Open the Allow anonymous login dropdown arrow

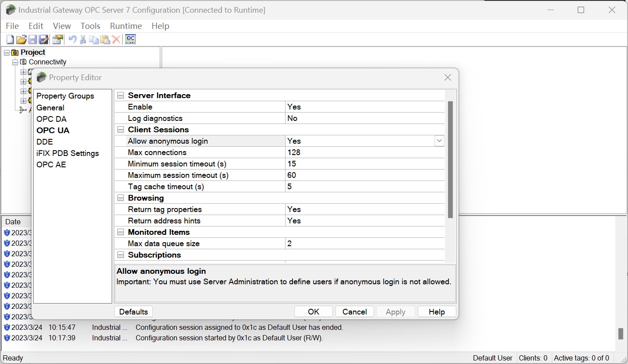click(439, 141)
